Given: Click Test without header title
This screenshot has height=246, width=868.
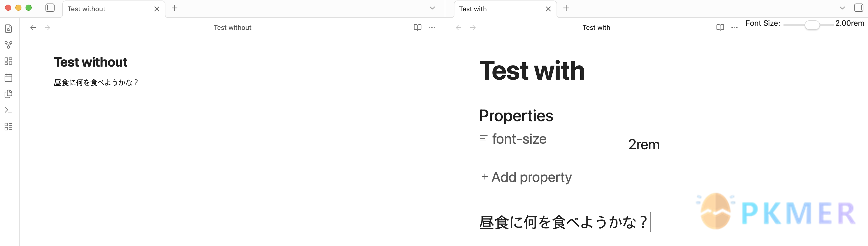Looking at the screenshot, I should pyautogui.click(x=233, y=28).
